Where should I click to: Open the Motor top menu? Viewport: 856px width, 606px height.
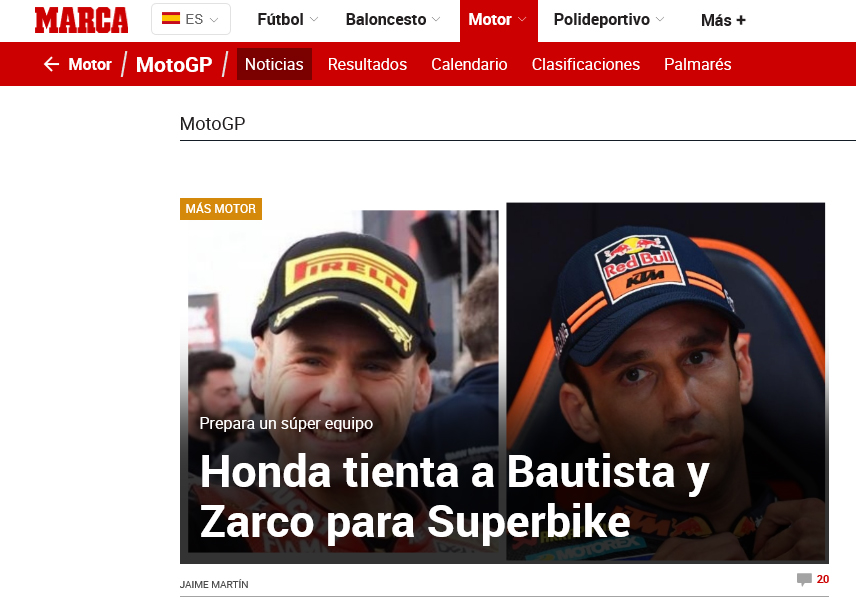click(498, 20)
